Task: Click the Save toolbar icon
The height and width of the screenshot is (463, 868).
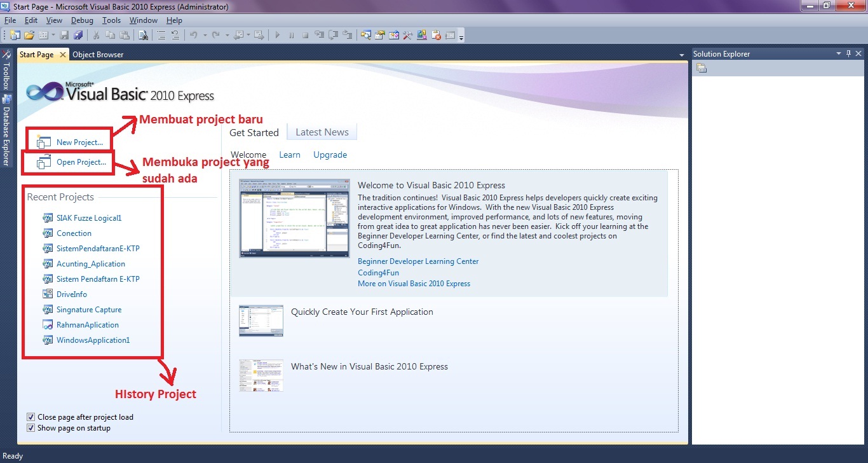Action: click(x=64, y=35)
